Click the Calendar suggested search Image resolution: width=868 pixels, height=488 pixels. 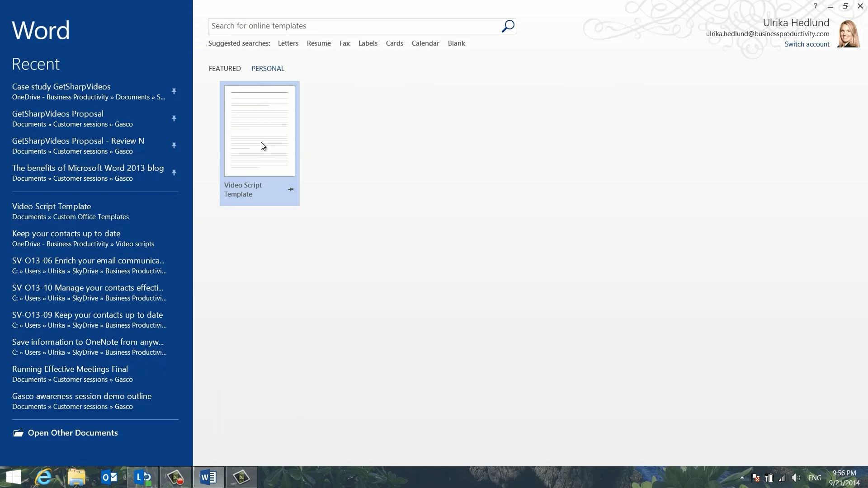(x=425, y=43)
